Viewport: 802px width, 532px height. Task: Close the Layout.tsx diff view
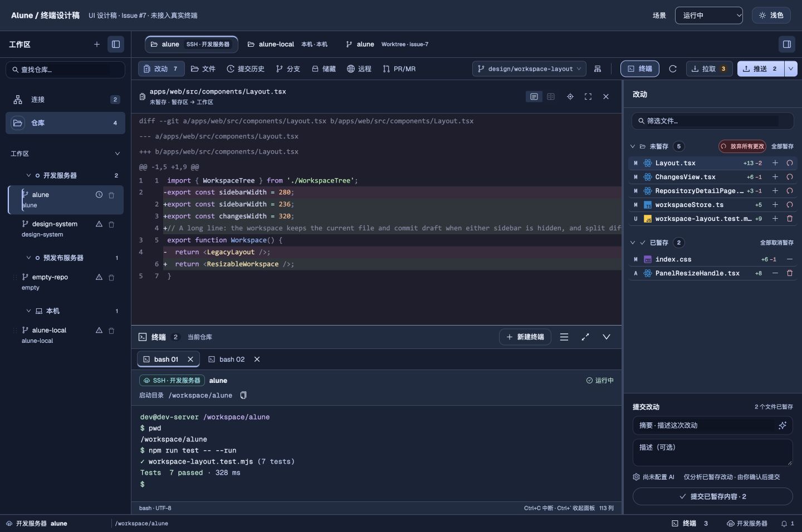pos(606,97)
